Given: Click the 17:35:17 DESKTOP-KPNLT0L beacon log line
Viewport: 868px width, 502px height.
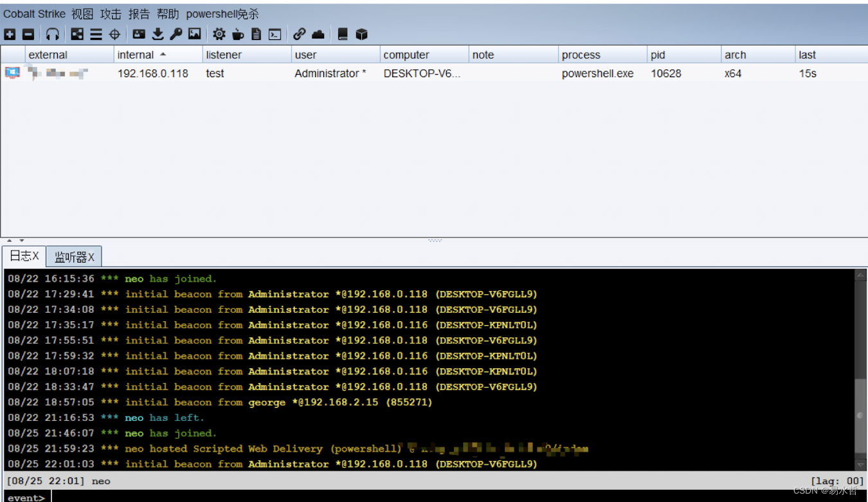Looking at the screenshot, I should 273,325.
